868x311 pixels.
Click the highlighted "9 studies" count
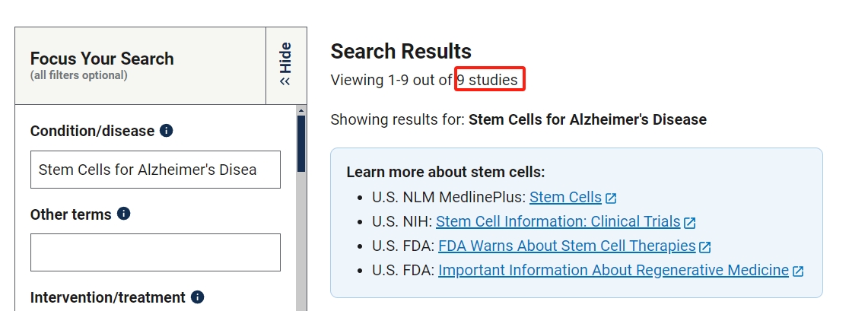click(x=490, y=80)
